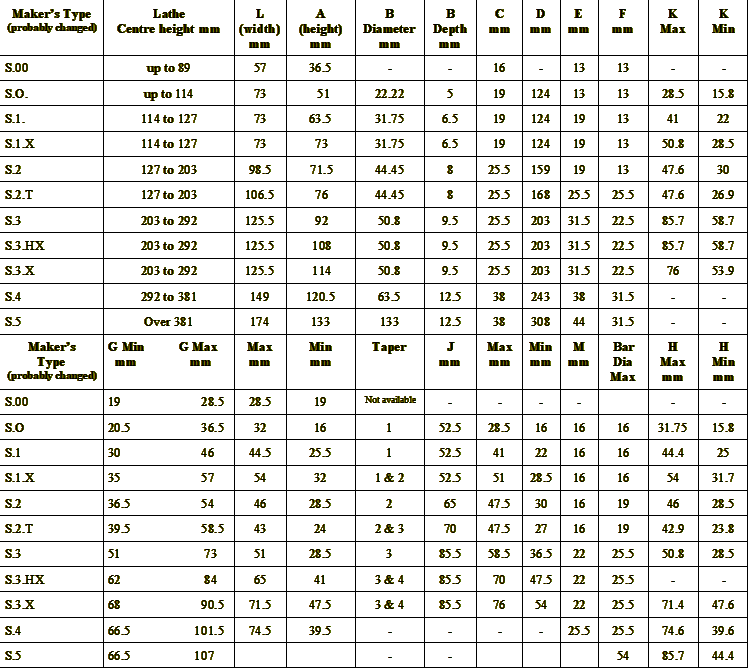Click the '292 to 381' centre height cell

click(x=168, y=297)
